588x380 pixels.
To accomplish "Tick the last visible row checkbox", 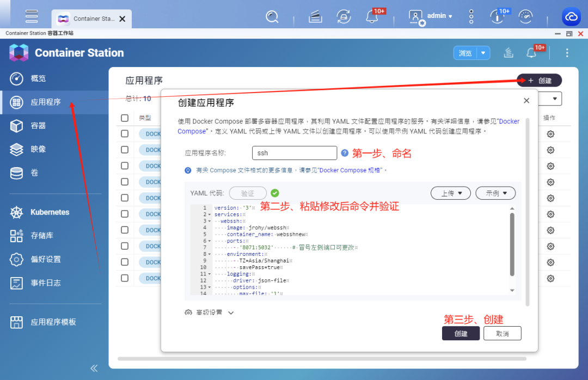I will tap(125, 278).
